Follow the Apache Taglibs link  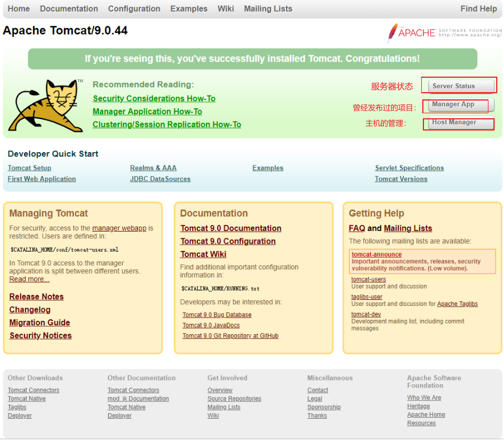(457, 304)
